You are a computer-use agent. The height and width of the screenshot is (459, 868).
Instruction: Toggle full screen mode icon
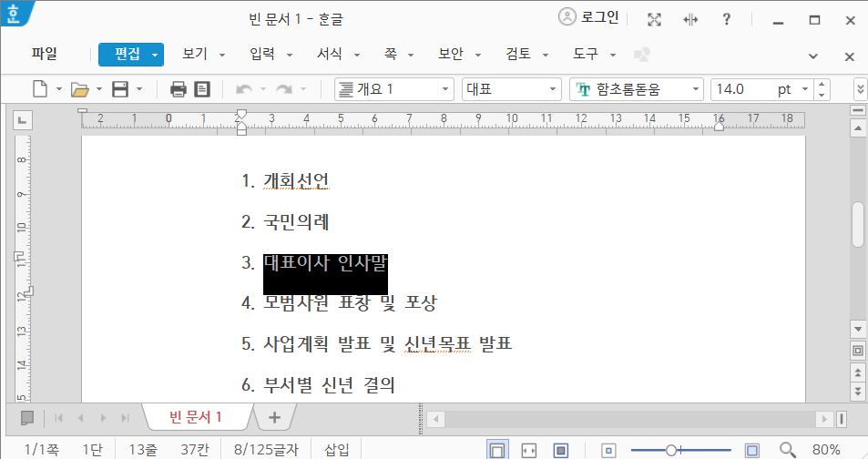click(x=654, y=20)
